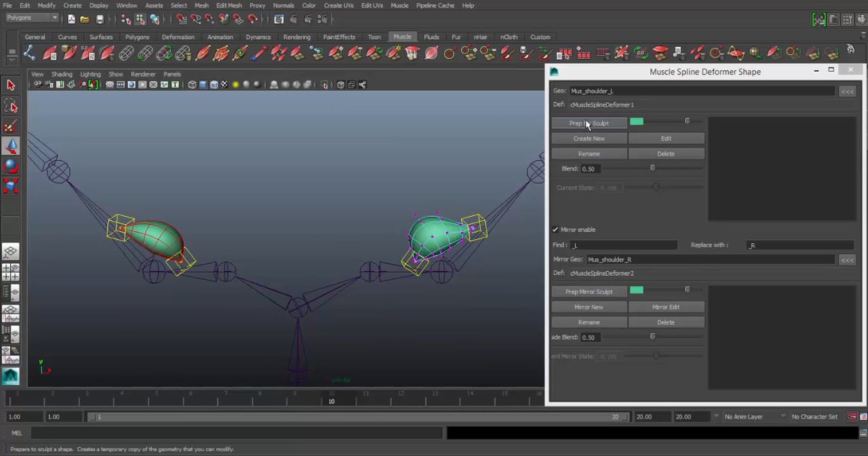Click the Replace with field containing _R
Screen dimensions: 868x456
800,245
